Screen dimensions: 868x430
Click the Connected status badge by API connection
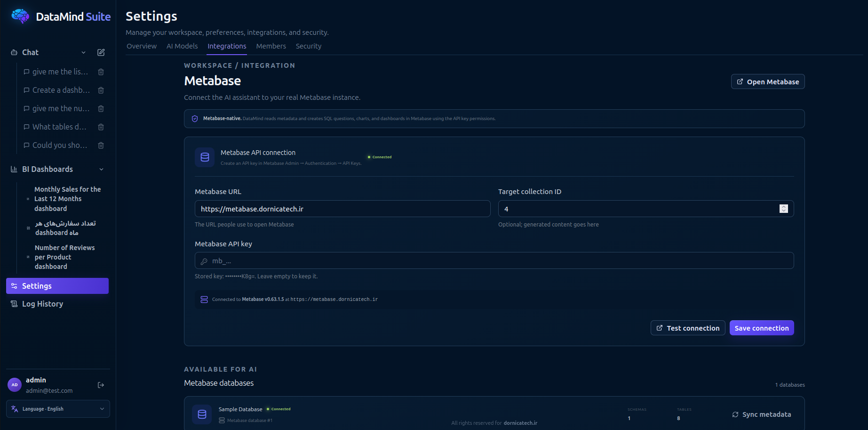(x=380, y=157)
